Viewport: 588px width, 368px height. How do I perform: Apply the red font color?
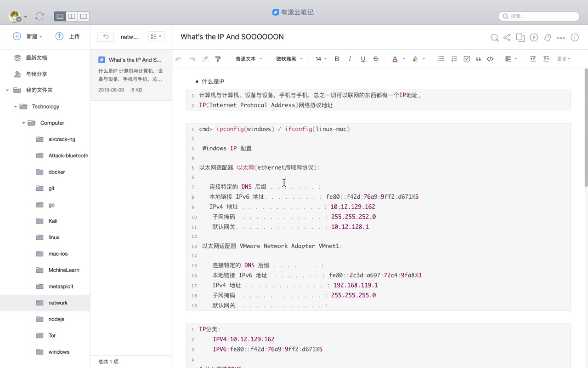[x=395, y=59]
